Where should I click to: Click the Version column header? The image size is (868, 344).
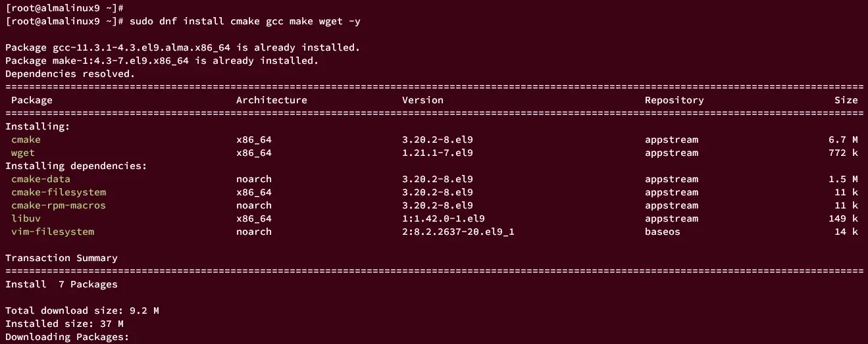coord(423,100)
